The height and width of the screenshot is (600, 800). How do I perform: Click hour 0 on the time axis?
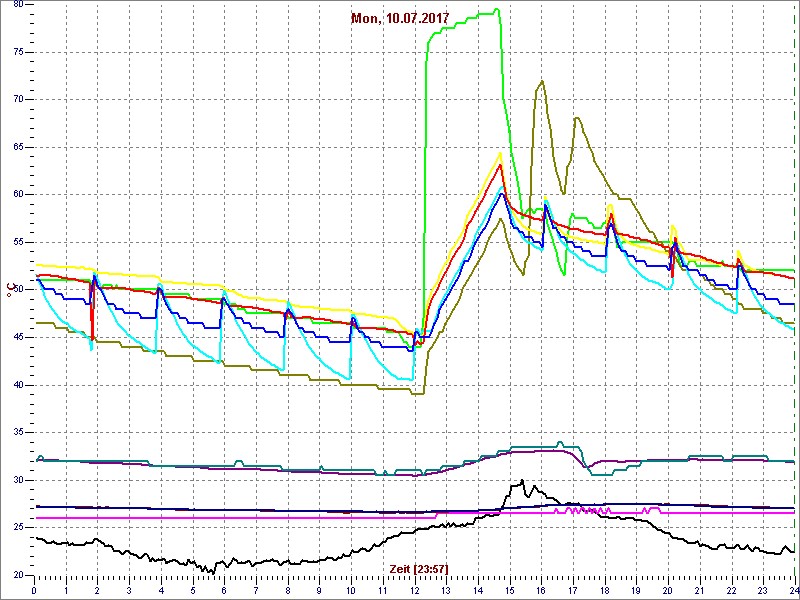(34, 590)
